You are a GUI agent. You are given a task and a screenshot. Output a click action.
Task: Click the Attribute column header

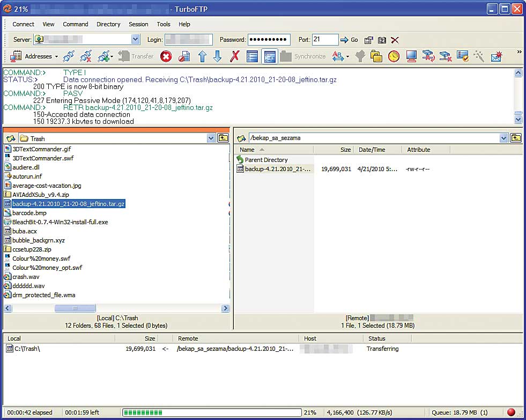coord(426,150)
